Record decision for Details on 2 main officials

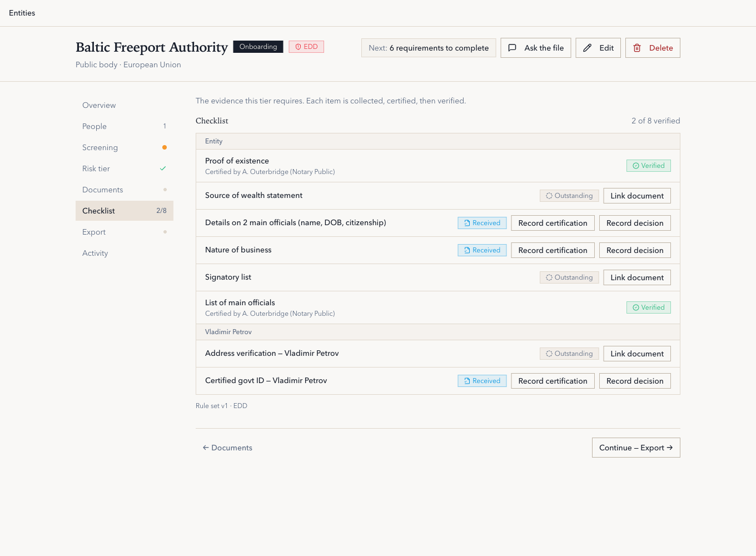(x=635, y=223)
